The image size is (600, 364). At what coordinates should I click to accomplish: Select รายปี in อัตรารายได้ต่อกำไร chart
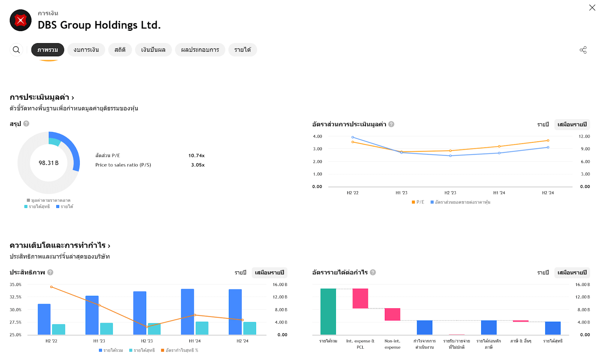[543, 273]
